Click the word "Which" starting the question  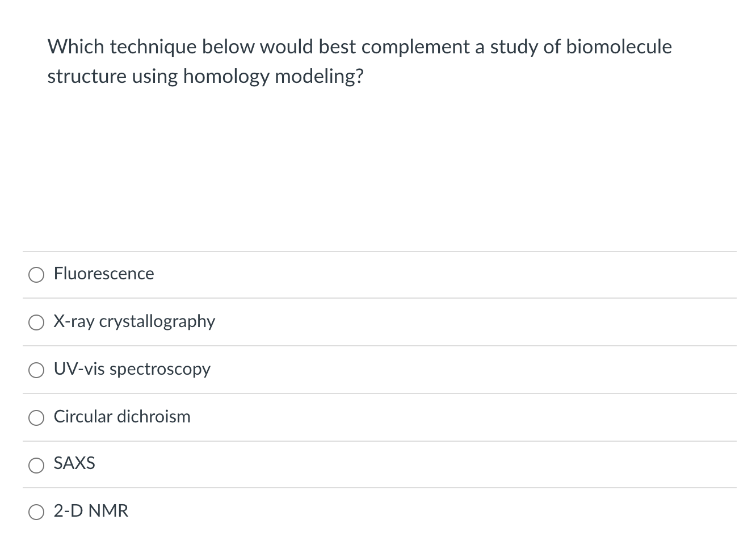pos(75,47)
